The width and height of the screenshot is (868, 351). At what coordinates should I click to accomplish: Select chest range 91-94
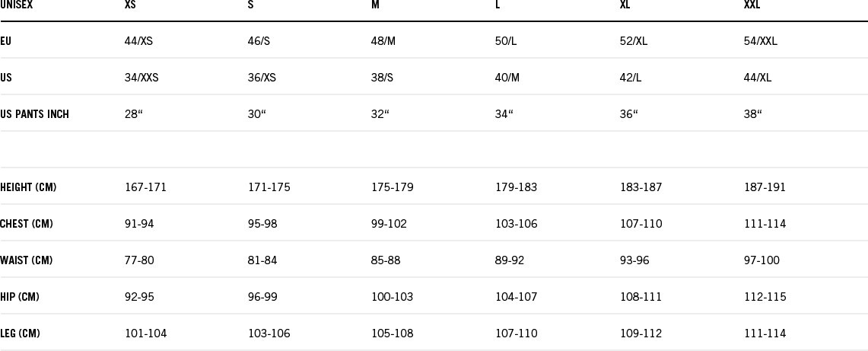coord(139,224)
